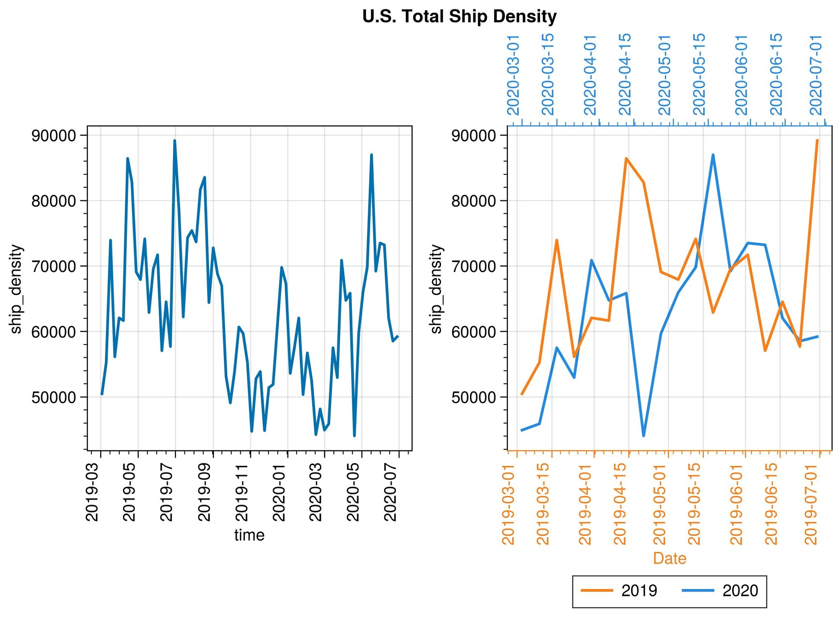Image resolution: width=840 pixels, height=639 pixels.
Task: Click the orange '2019-04-15' bottom axis label
Action: (x=620, y=504)
